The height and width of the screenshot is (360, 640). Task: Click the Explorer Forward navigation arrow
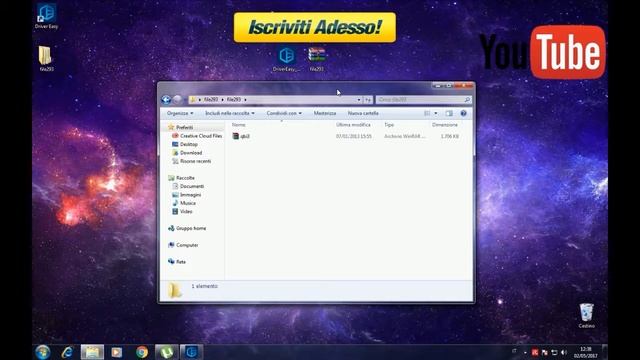pyautogui.click(x=178, y=100)
